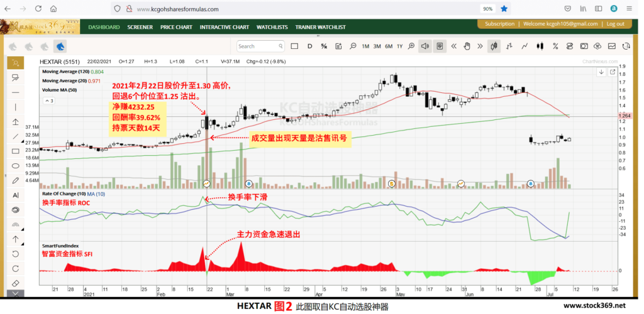Choose the rectangle shape tool in sidebar

tap(16, 151)
